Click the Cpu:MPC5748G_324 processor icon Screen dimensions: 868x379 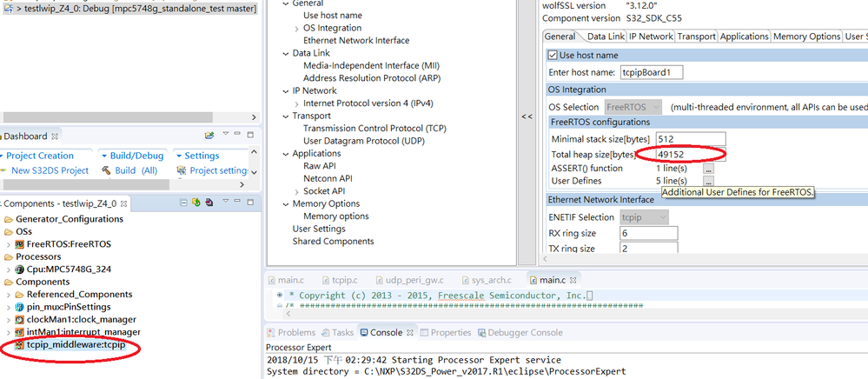19,269
